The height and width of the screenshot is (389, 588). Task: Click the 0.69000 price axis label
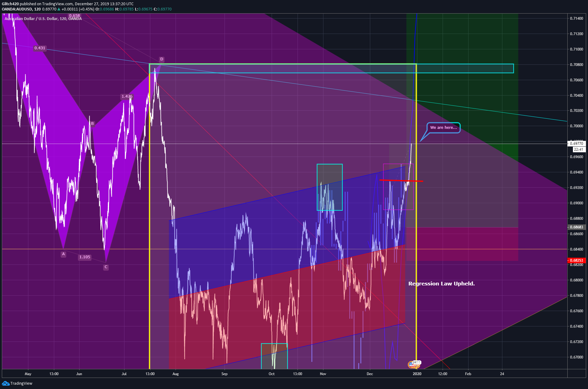(x=576, y=203)
